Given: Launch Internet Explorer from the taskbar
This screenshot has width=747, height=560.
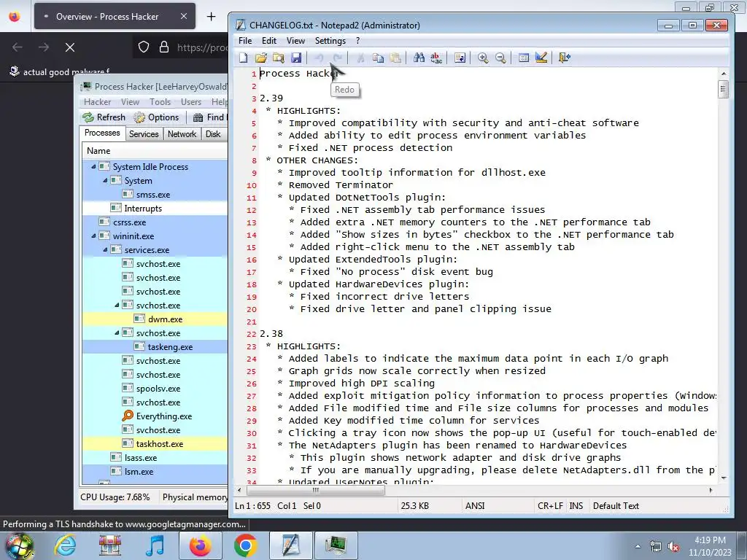Looking at the screenshot, I should [x=65, y=545].
